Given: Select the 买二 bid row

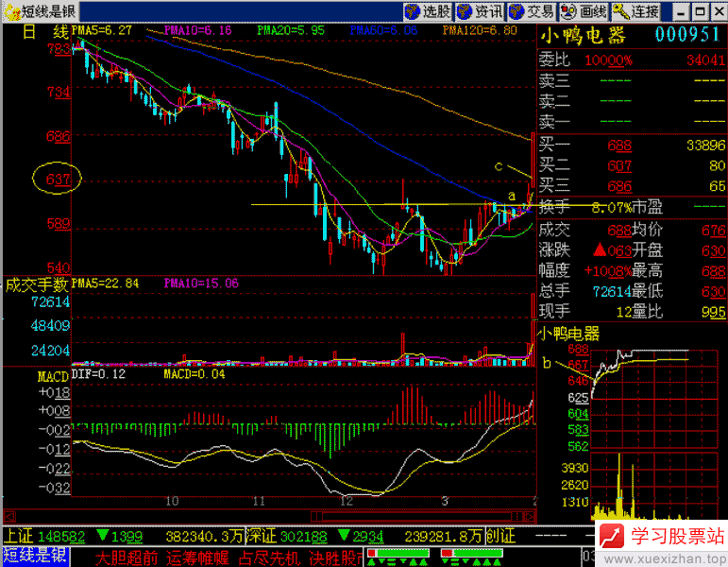Looking at the screenshot, I should tap(632, 165).
